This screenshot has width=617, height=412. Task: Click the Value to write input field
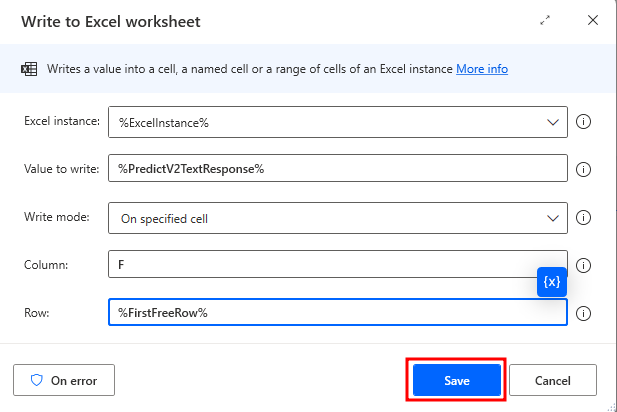pyautogui.click(x=338, y=168)
